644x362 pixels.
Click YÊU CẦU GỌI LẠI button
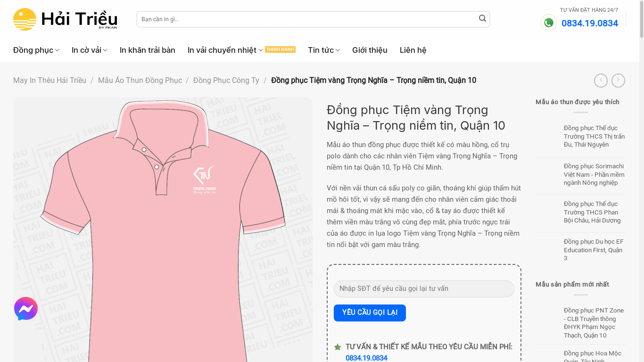tap(370, 313)
